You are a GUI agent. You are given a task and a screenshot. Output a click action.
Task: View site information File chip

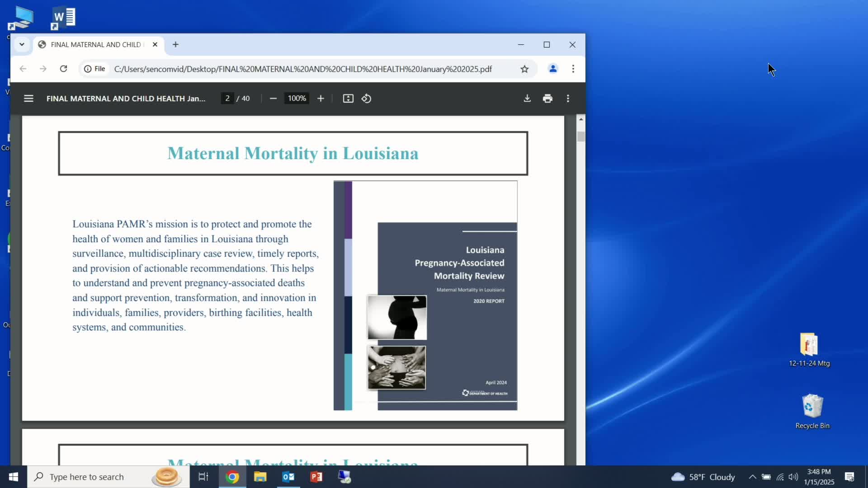95,69
